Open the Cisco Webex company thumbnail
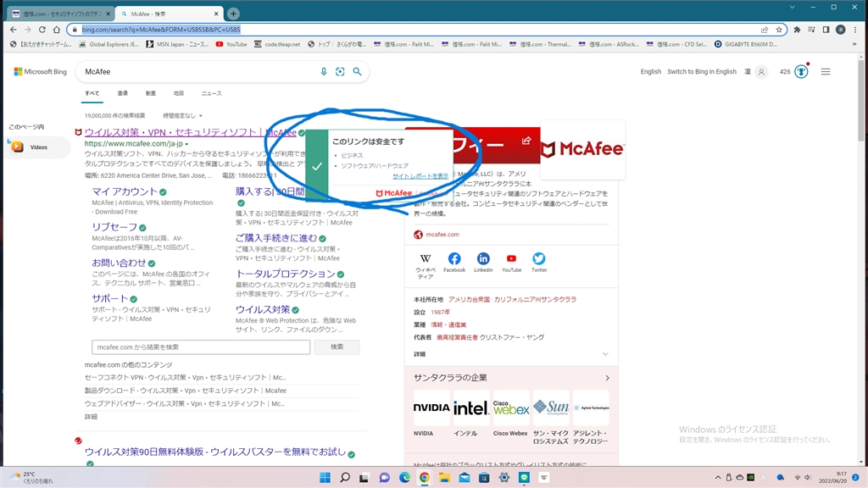 click(x=510, y=413)
